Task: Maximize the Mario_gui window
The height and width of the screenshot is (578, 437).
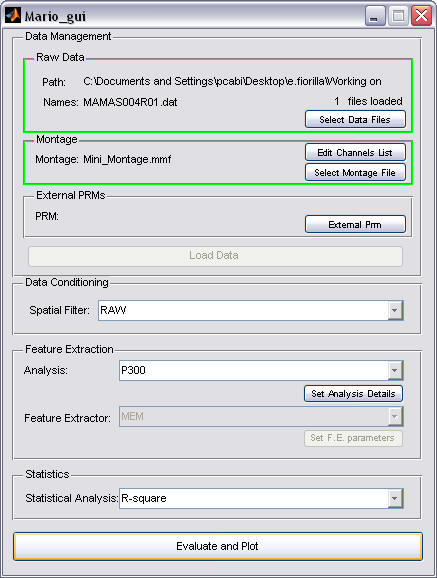Action: pos(398,16)
